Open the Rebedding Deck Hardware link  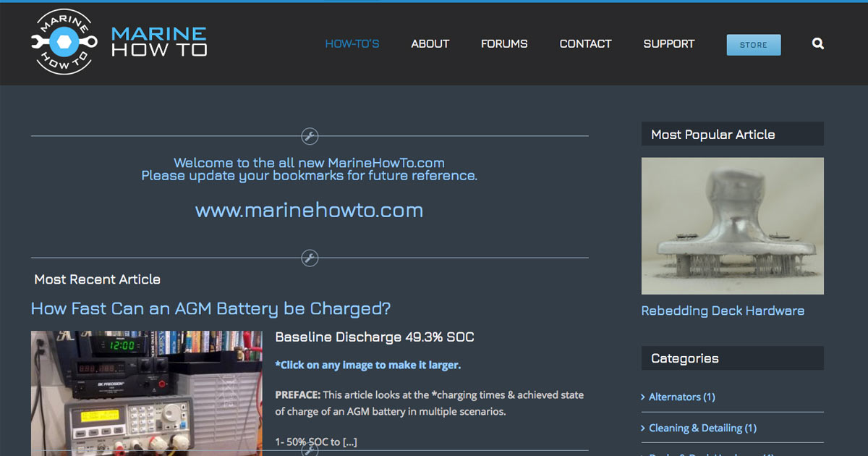[723, 311]
